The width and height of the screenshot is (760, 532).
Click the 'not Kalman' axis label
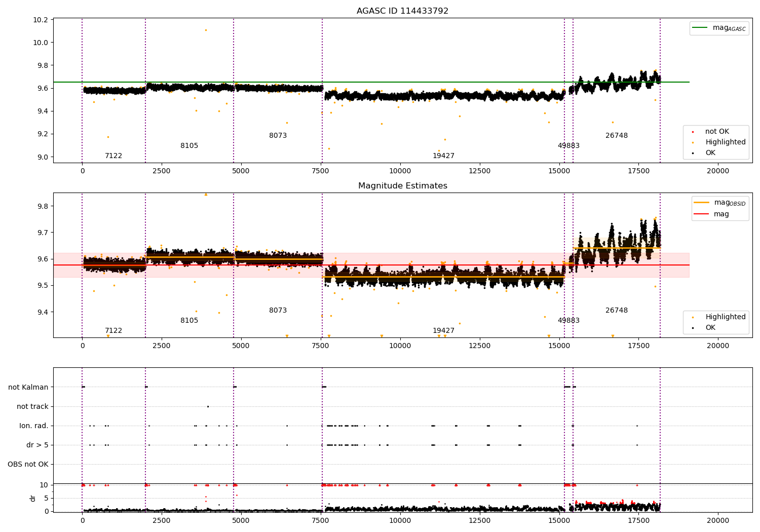pos(28,387)
